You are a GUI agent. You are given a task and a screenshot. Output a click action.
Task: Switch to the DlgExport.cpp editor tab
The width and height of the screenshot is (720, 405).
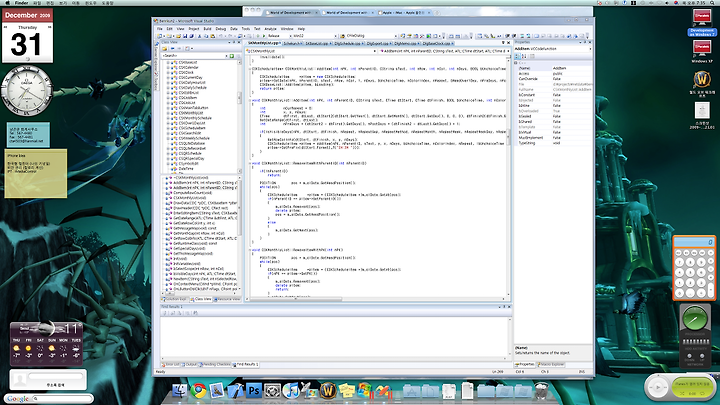click(378, 43)
